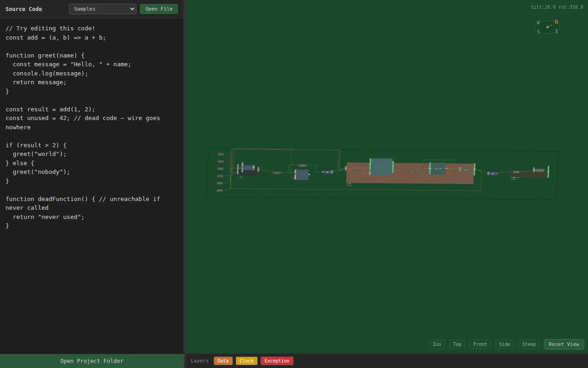Click line "} else {"

coord(20,163)
